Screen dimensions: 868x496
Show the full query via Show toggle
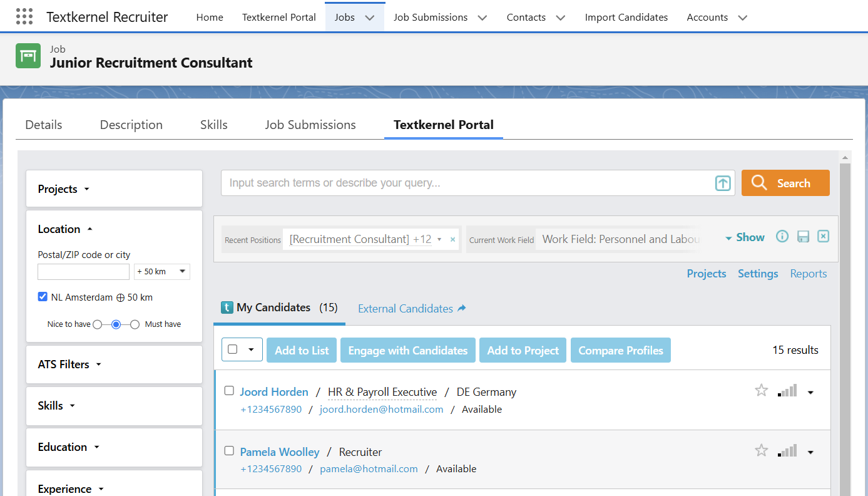click(x=745, y=237)
